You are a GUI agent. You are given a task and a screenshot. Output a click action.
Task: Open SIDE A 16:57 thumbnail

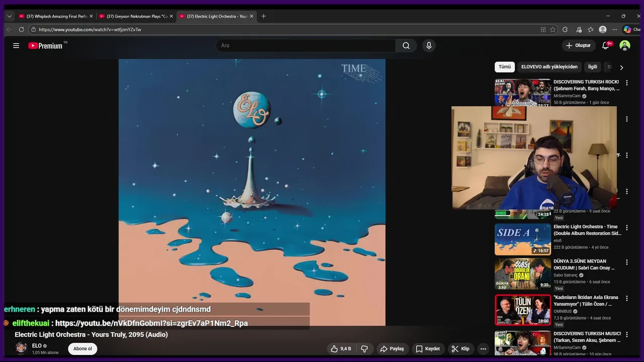(523, 239)
